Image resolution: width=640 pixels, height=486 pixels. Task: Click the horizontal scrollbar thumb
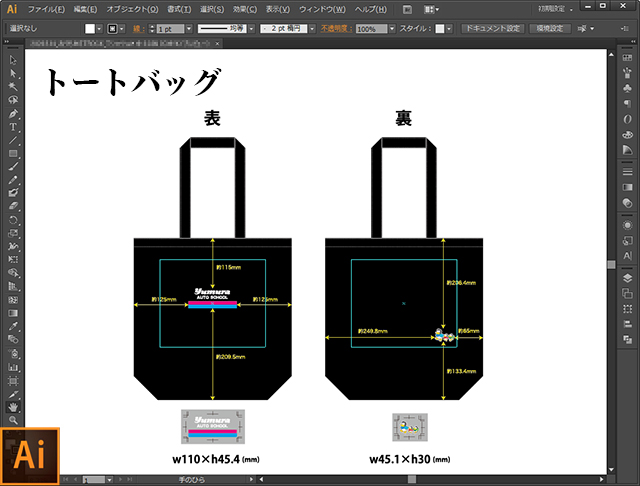pos(412,479)
